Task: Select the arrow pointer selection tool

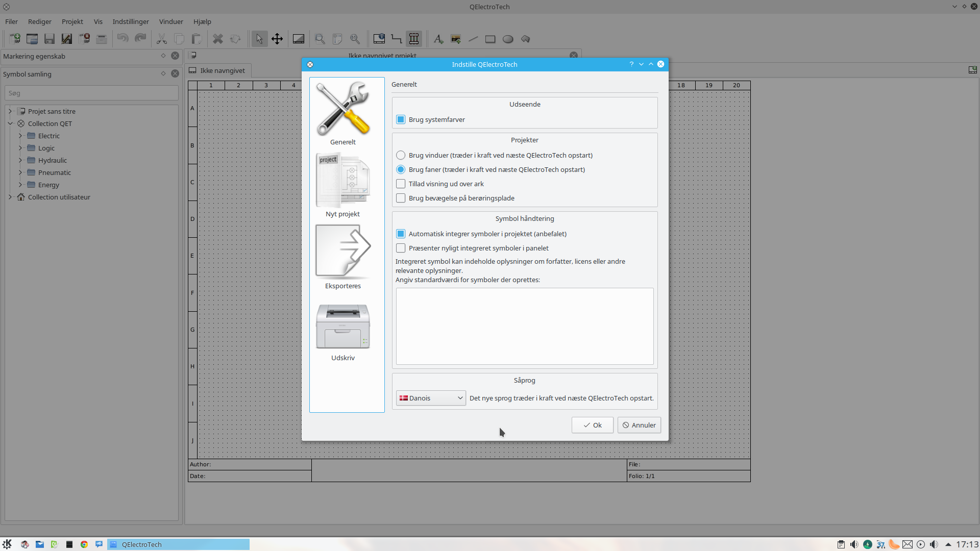Action: [x=259, y=39]
